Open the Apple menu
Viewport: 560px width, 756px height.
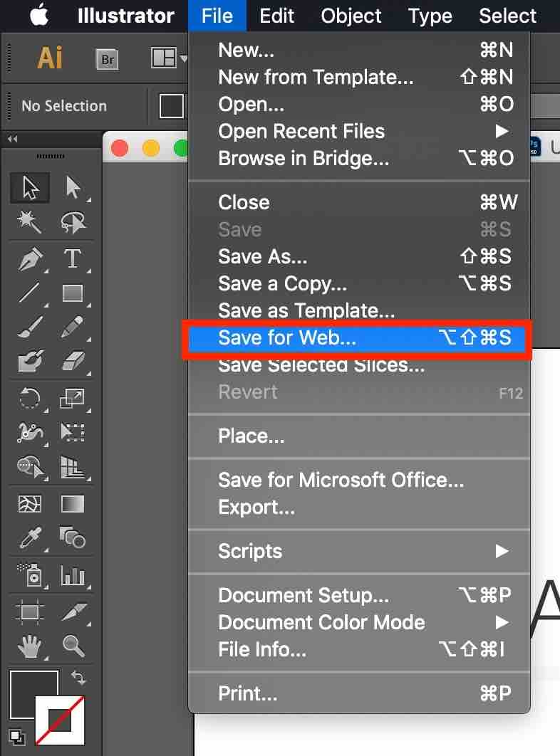click(40, 16)
